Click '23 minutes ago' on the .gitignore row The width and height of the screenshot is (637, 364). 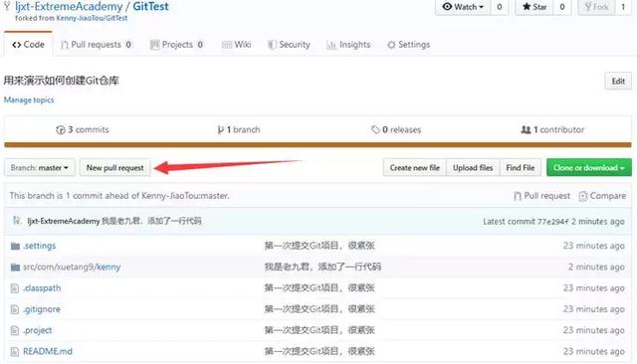coord(593,309)
